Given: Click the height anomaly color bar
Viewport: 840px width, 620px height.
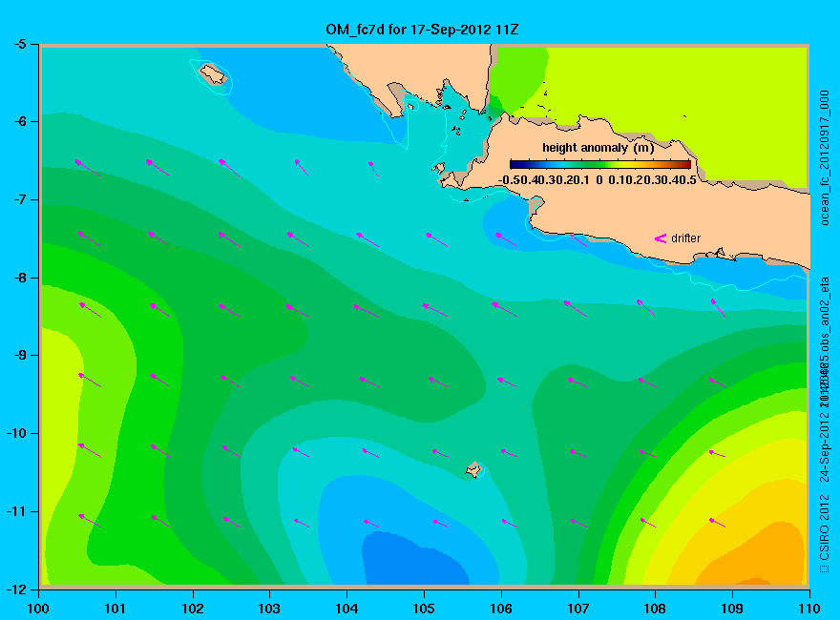Looking at the screenshot, I should coord(600,164).
